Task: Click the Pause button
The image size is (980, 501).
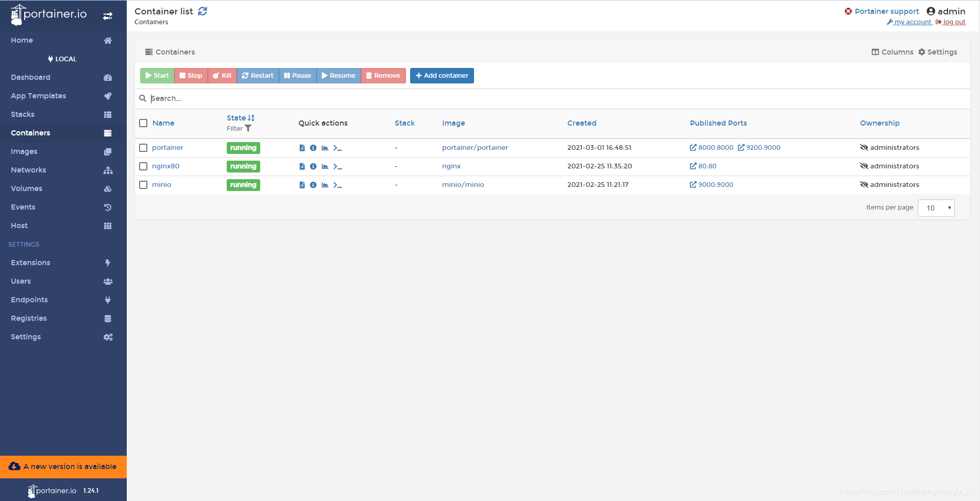Action: click(x=298, y=76)
